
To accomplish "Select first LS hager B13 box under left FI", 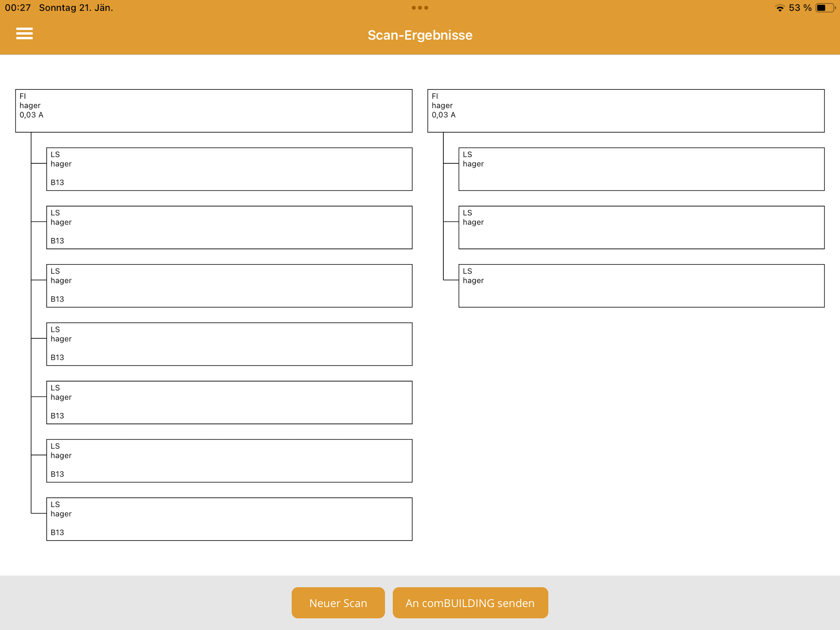I will [229, 169].
